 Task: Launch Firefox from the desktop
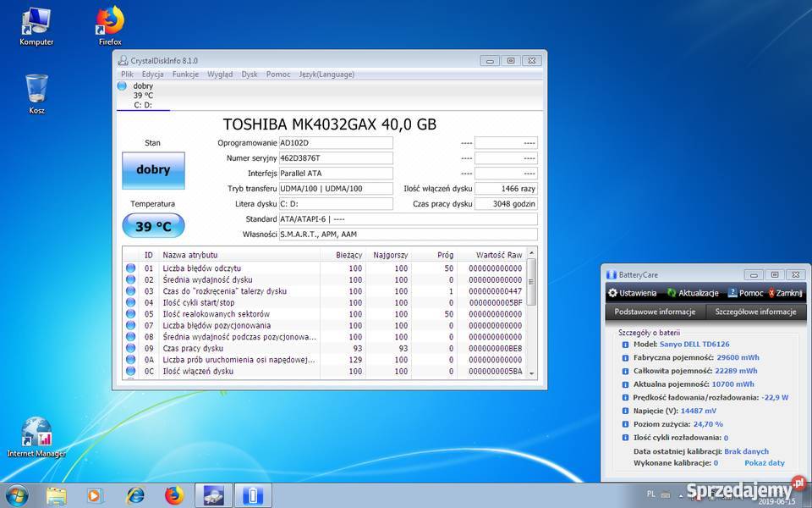pos(108,21)
